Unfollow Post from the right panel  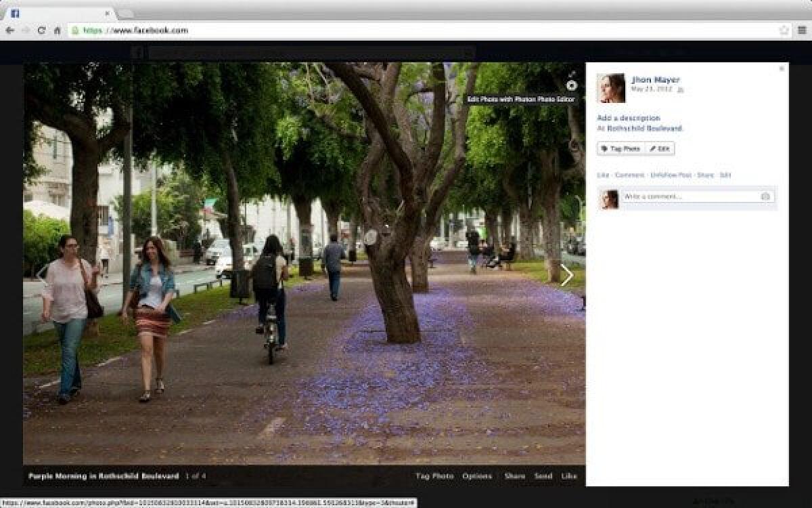click(673, 175)
